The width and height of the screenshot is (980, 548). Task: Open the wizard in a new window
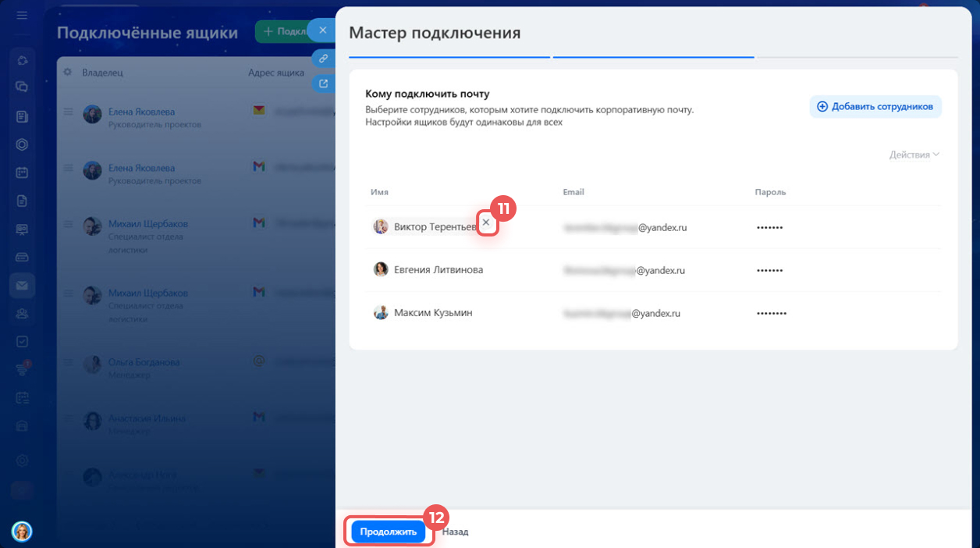[x=323, y=83]
